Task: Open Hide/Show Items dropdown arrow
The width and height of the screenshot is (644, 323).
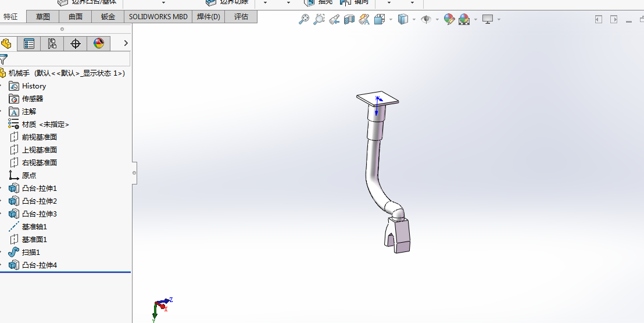Action: coord(437,19)
